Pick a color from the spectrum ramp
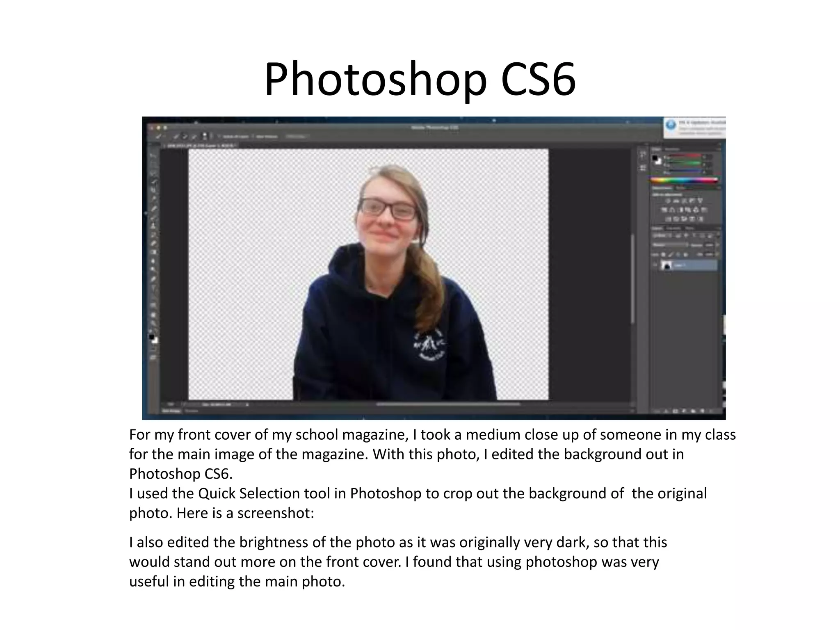 click(x=684, y=180)
